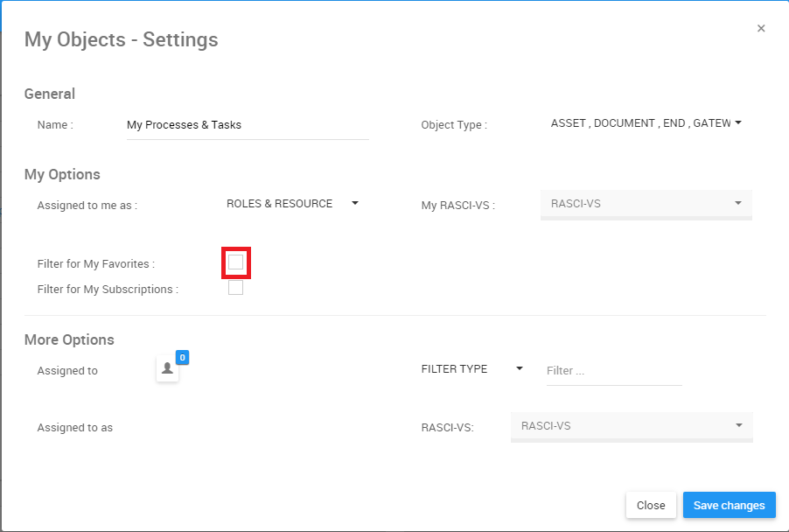Click into the Filter ... text box

[613, 371]
